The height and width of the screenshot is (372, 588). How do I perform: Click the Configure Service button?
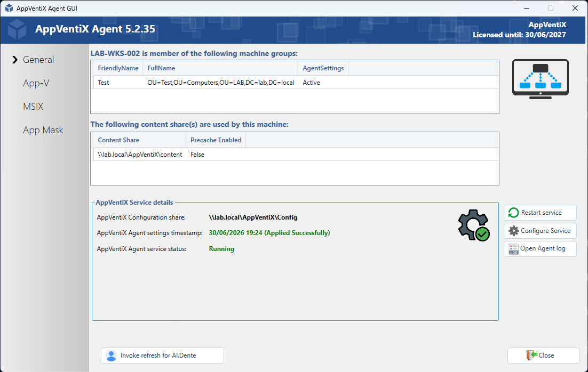[x=540, y=231]
